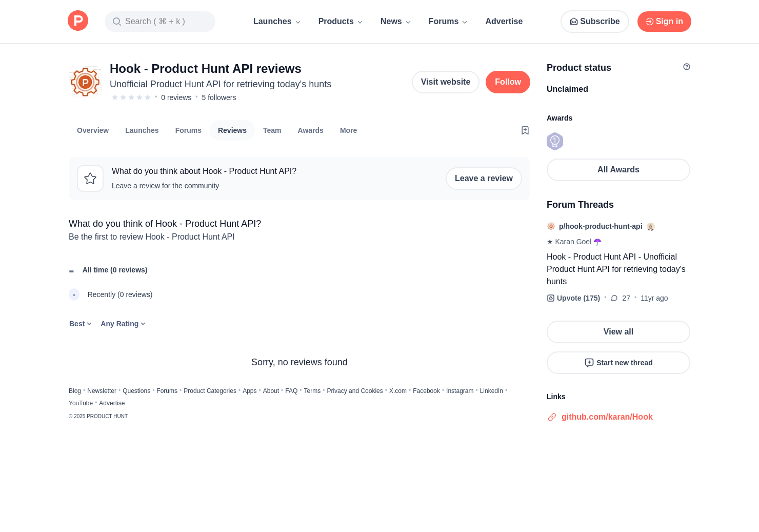Image resolution: width=759 pixels, height=532 pixels.
Task: Select Recently (0 reviews) filter
Action: coord(111,294)
